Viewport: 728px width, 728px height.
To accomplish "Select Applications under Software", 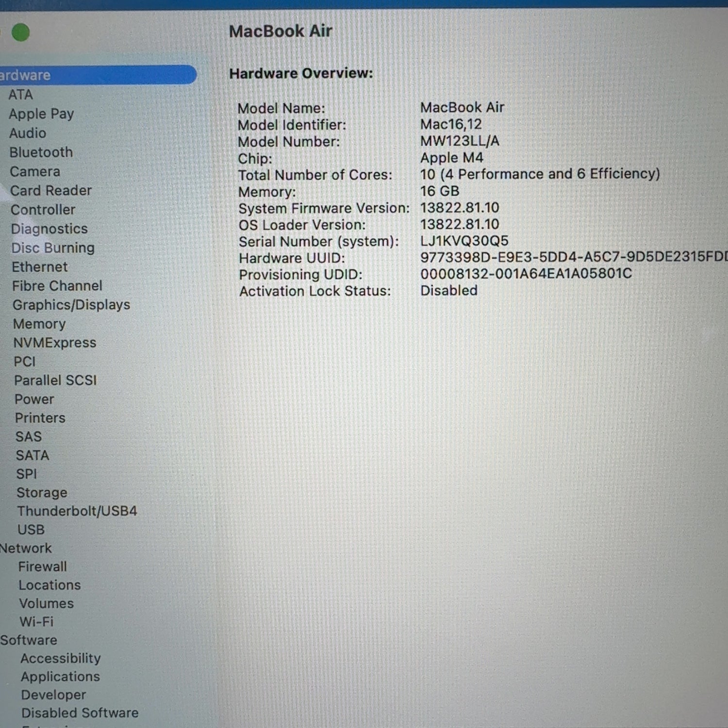I will [60, 677].
